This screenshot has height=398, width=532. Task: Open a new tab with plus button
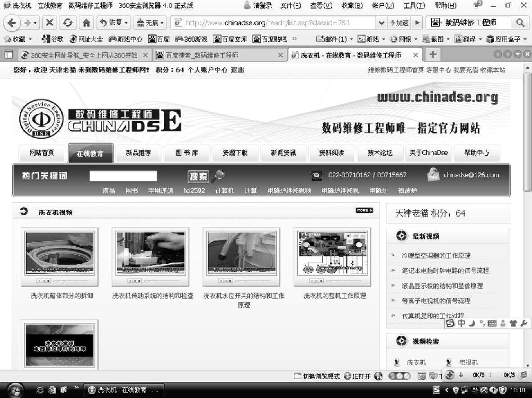tap(433, 54)
